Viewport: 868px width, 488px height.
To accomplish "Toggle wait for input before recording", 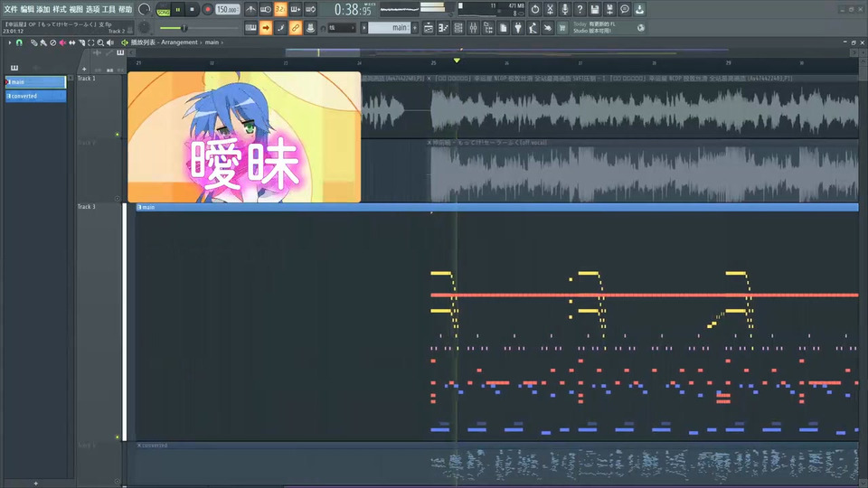I will [x=266, y=9].
